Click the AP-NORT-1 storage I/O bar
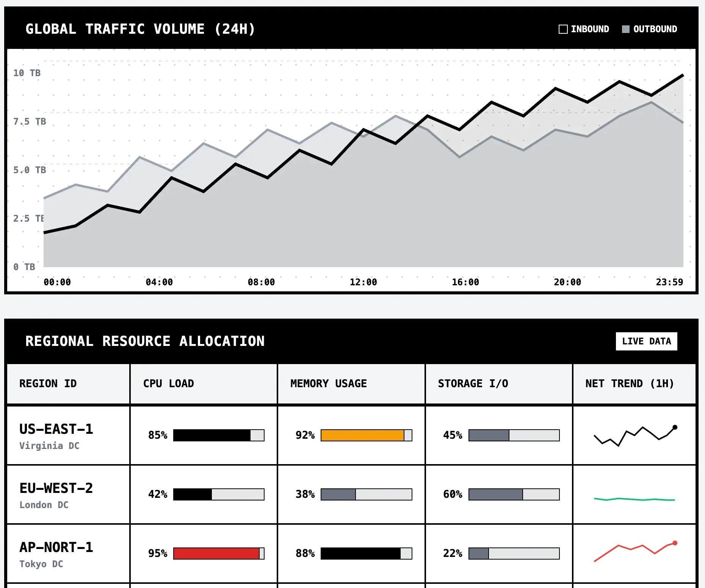 tap(514, 554)
